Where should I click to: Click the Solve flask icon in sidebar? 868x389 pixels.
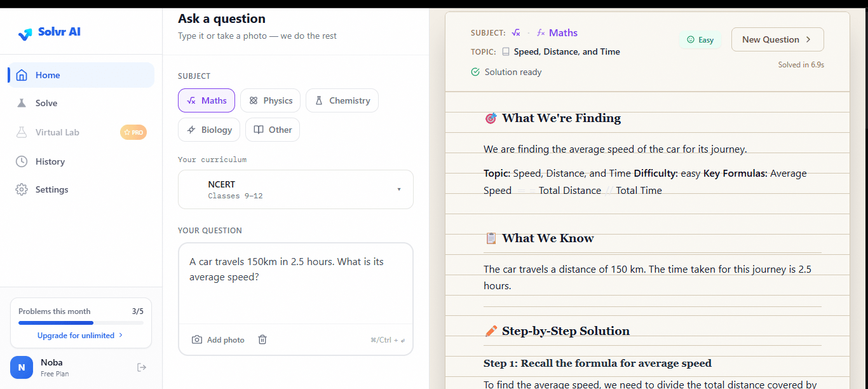[22, 103]
